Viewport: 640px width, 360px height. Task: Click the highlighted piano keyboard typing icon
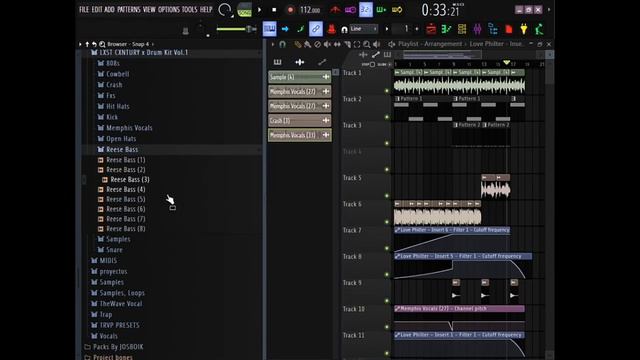pyautogui.click(x=269, y=29)
